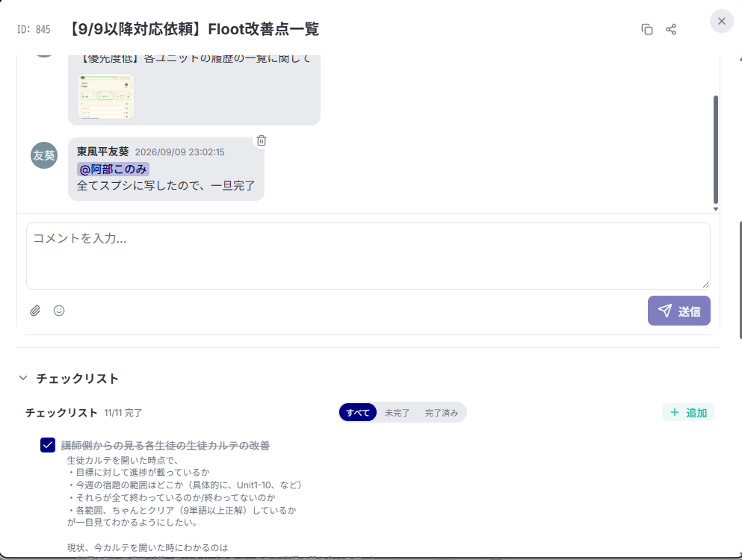Click the comment thread scrollbar

[716, 149]
